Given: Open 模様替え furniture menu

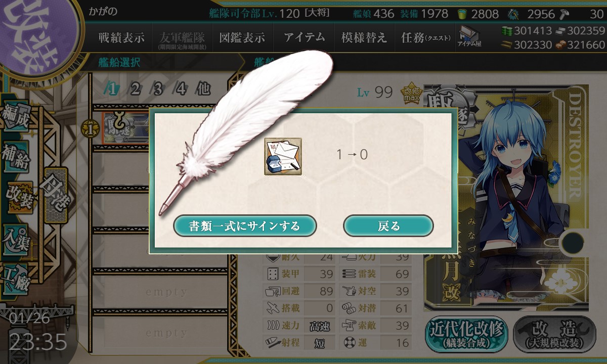Looking at the screenshot, I should 364,37.
